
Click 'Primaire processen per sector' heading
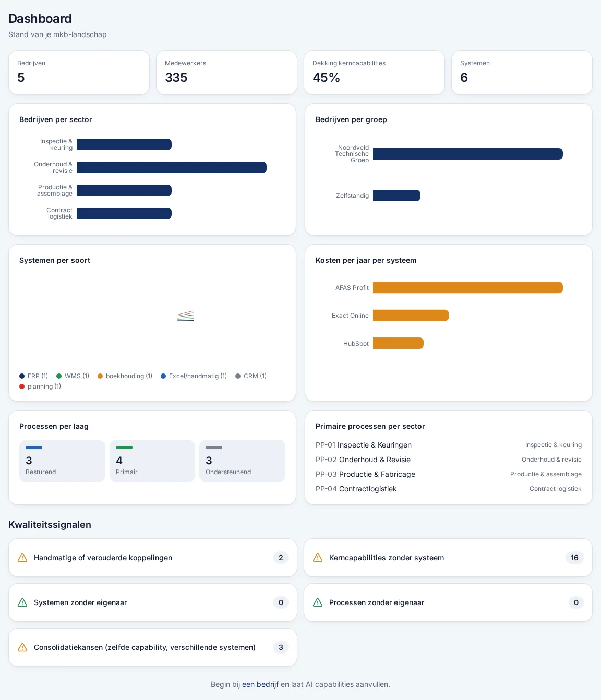pyautogui.click(x=370, y=426)
